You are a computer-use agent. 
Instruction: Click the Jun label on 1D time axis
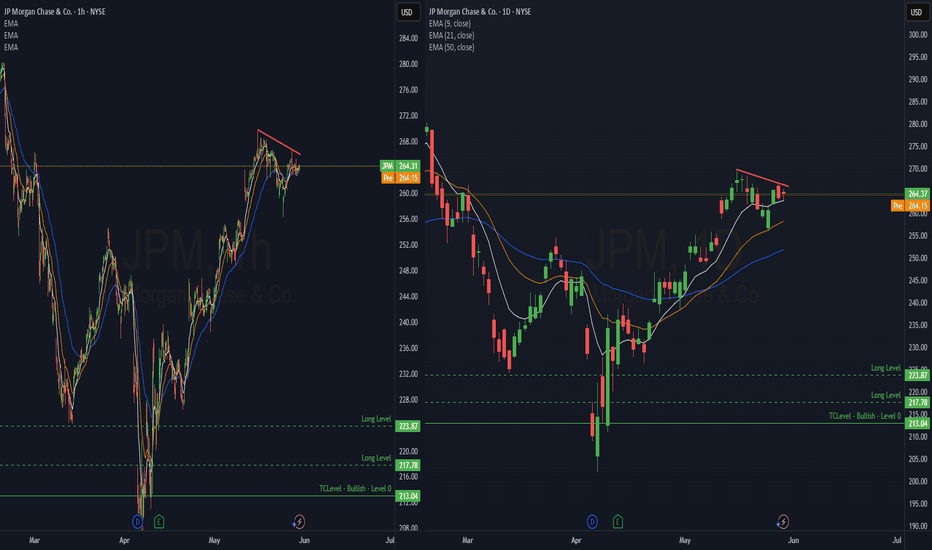(793, 540)
